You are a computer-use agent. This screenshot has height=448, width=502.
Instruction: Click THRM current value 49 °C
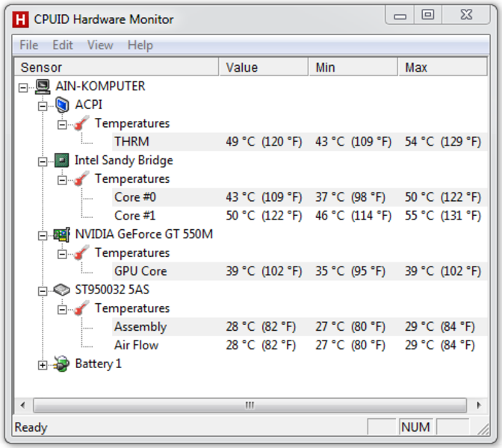pos(264,142)
